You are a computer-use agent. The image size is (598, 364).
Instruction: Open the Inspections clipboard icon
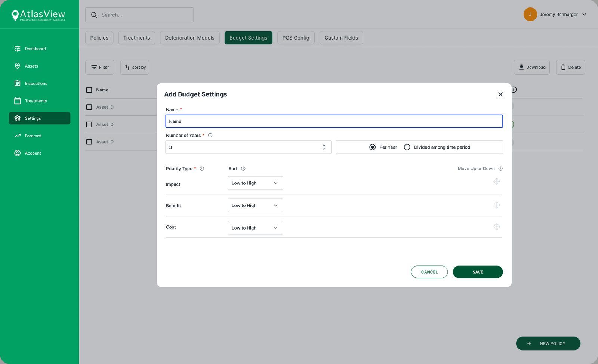click(17, 83)
